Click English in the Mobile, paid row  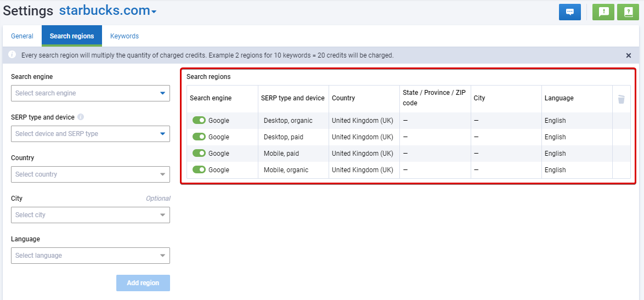coord(555,154)
